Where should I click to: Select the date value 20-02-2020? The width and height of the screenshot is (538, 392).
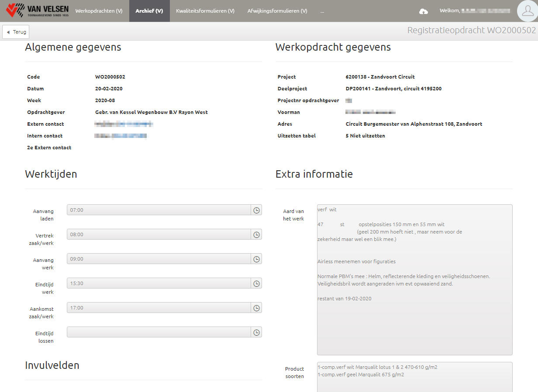click(x=109, y=89)
